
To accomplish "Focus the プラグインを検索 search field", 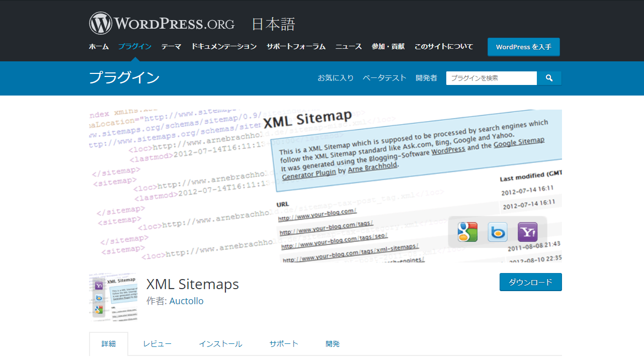I will point(492,78).
